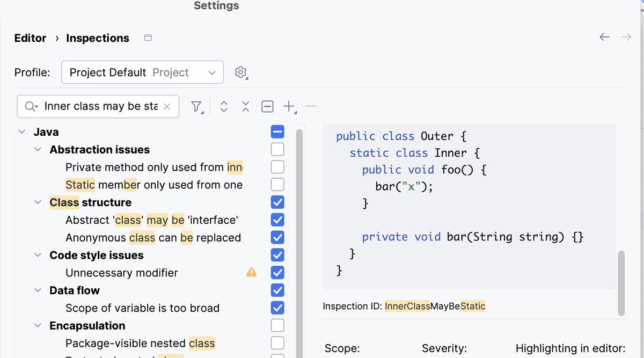The width and height of the screenshot is (644, 358).
Task: Collapse the Java tree node
Action: (22, 132)
